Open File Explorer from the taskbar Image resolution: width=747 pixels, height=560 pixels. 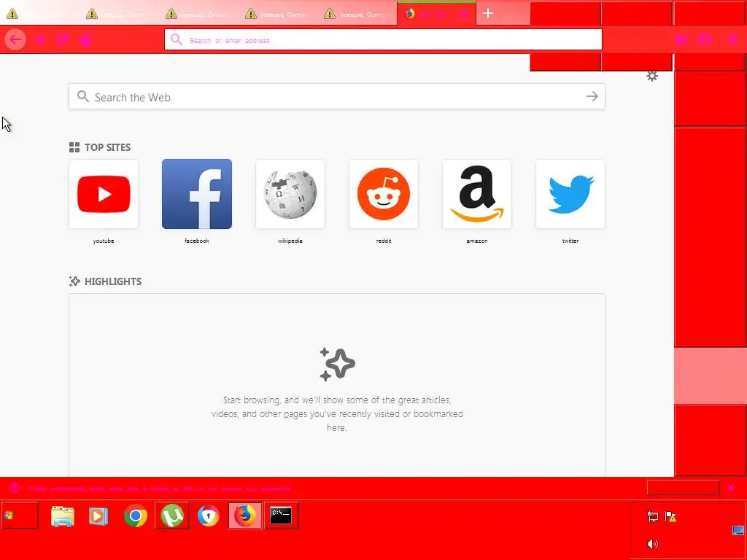63,516
